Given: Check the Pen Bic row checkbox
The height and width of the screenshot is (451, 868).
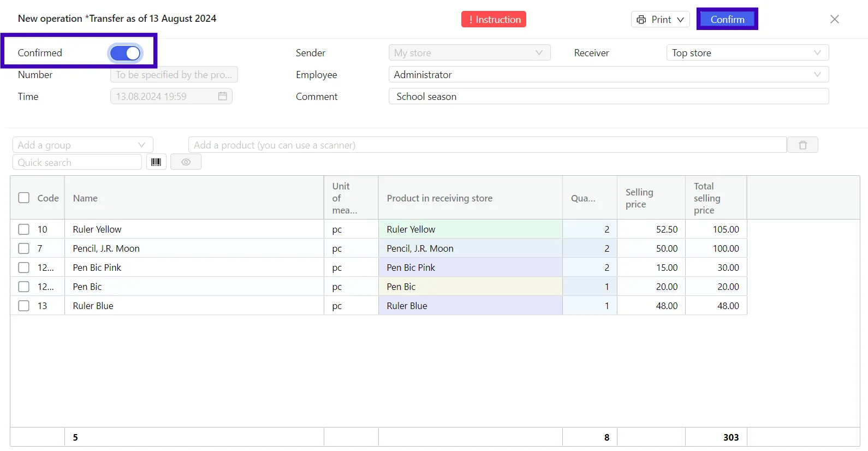Looking at the screenshot, I should [x=24, y=287].
